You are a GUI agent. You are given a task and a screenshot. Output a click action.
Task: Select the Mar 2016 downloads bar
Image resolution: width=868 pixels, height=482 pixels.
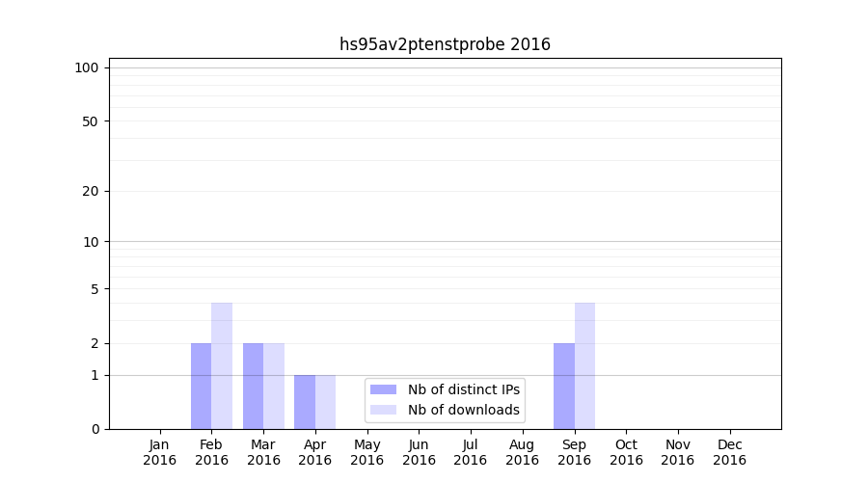coord(274,386)
